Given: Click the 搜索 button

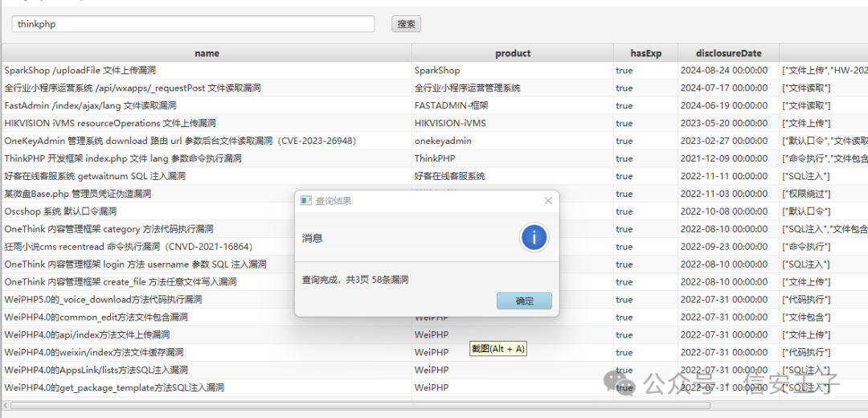Looking at the screenshot, I should pos(407,24).
